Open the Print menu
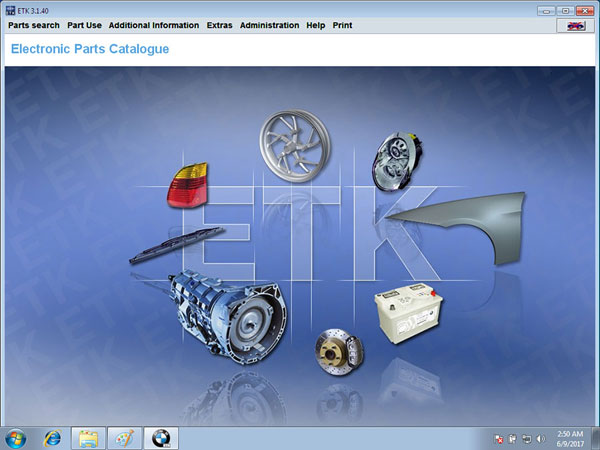The image size is (600, 450). coord(342,25)
